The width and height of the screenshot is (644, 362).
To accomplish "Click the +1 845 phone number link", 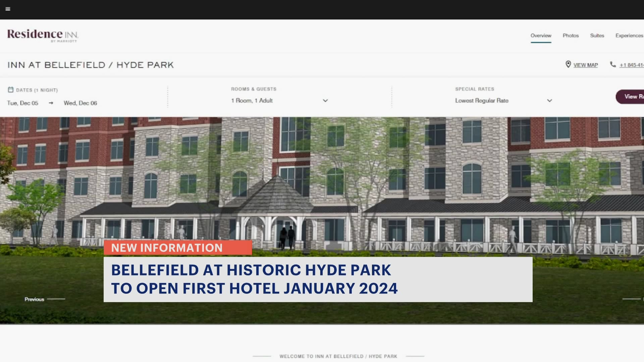I will click(631, 65).
